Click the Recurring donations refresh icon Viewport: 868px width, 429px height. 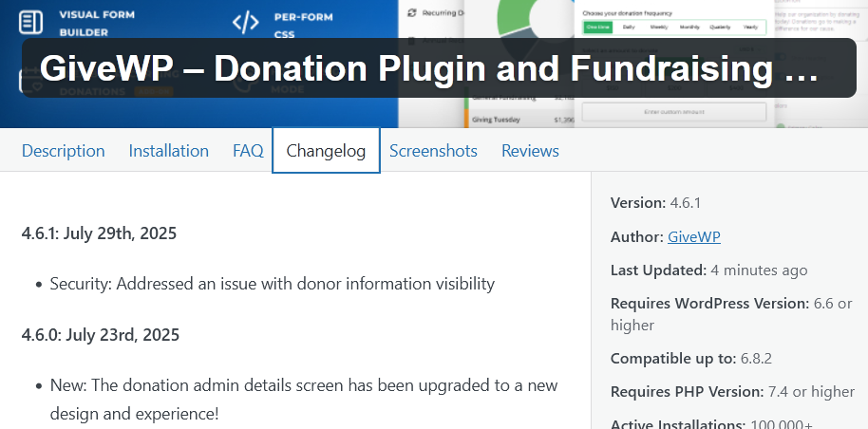pyautogui.click(x=411, y=13)
